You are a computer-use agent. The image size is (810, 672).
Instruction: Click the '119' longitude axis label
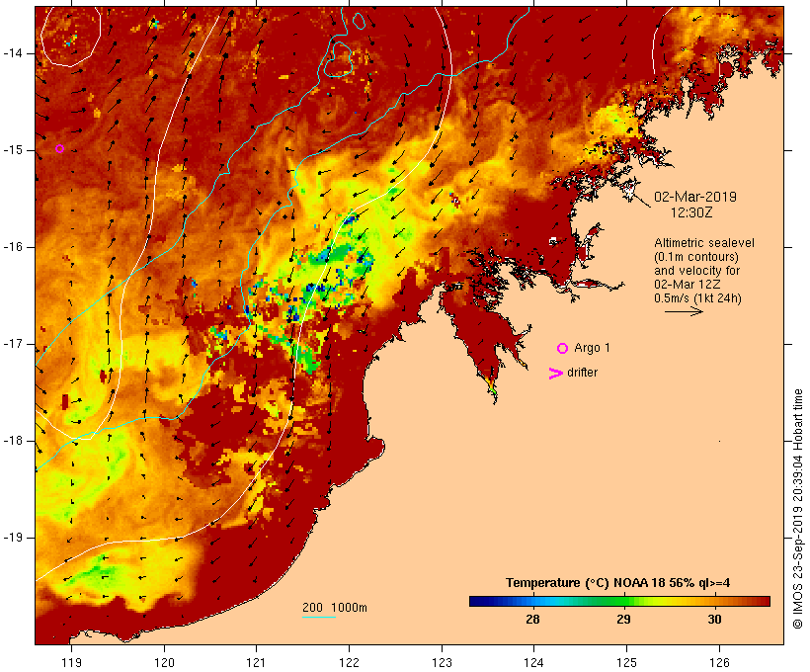[72, 663]
